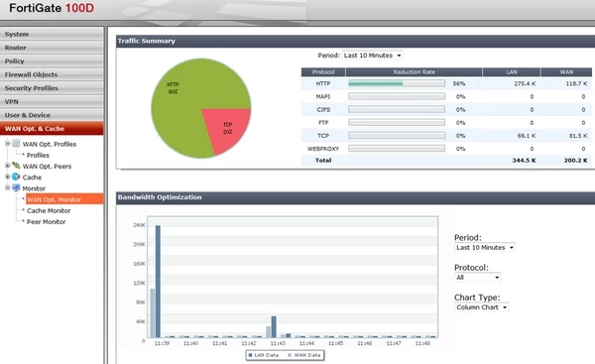Click the TCP reduction rate bar

pos(397,136)
